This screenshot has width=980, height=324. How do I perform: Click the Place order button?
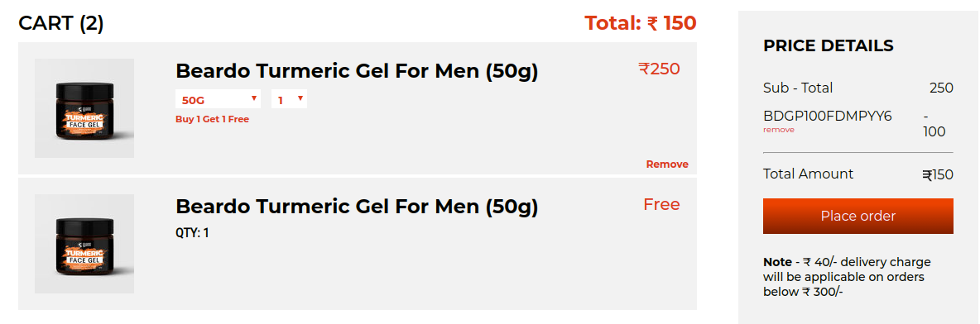pos(857,216)
